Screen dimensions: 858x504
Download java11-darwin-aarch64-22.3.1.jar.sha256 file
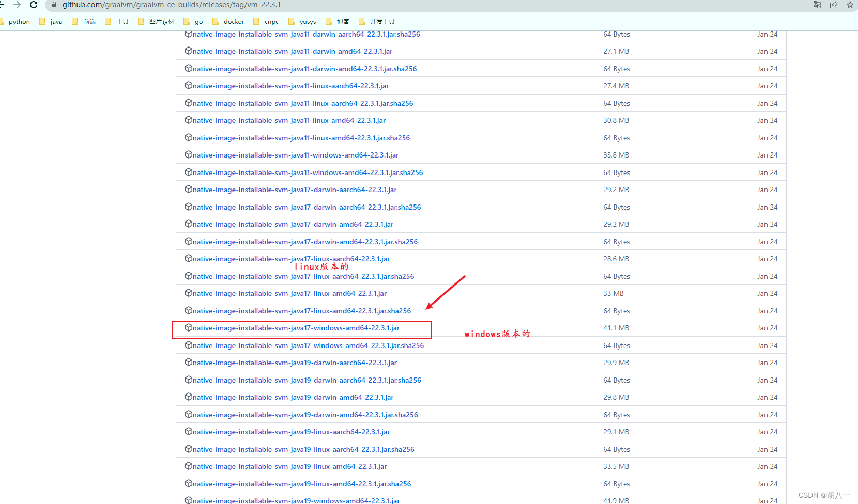pyautogui.click(x=306, y=34)
